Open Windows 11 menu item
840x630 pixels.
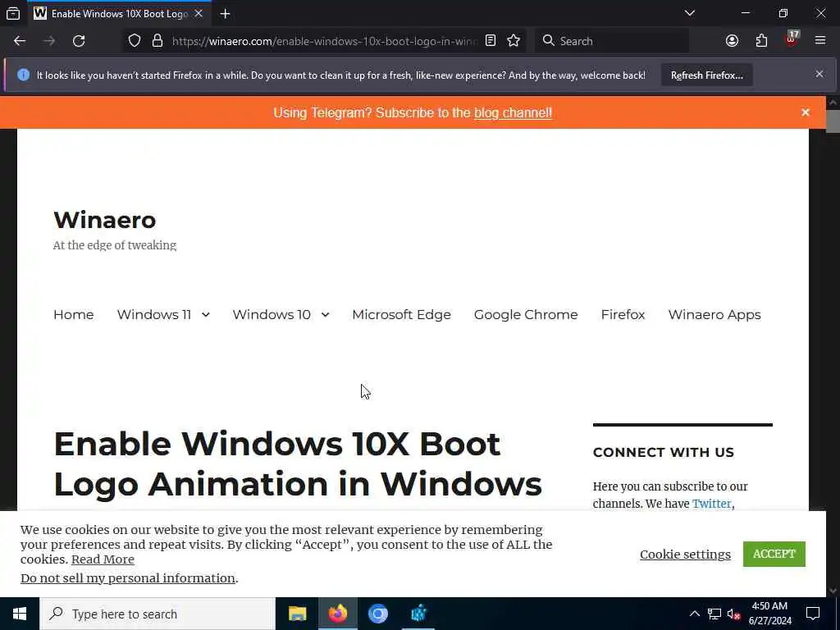point(153,314)
